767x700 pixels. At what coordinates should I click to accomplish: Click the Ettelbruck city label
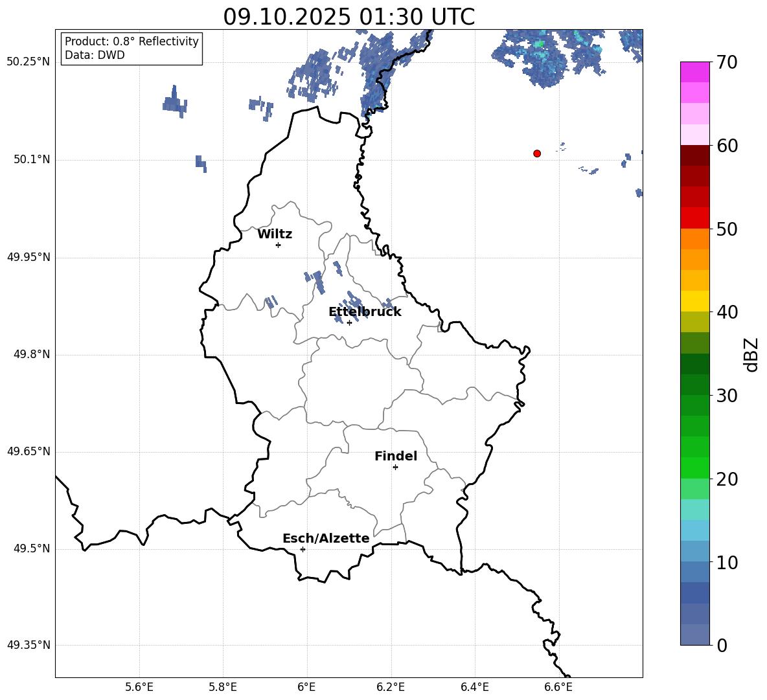coord(365,311)
